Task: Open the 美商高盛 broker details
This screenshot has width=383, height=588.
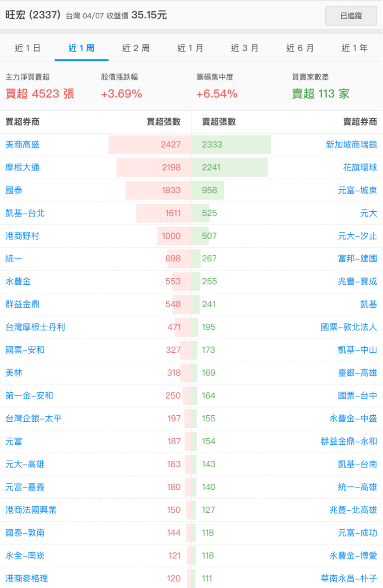Action: [x=22, y=145]
